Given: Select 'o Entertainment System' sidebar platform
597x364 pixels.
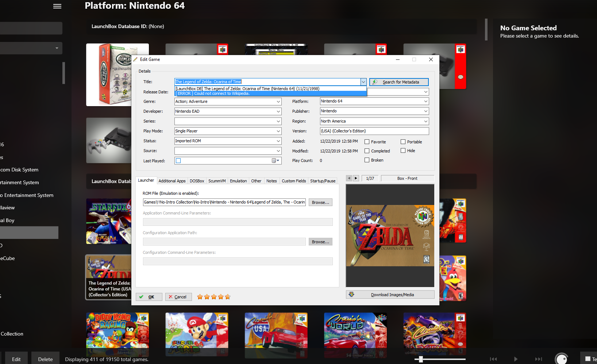Looking at the screenshot, I should point(27,195).
